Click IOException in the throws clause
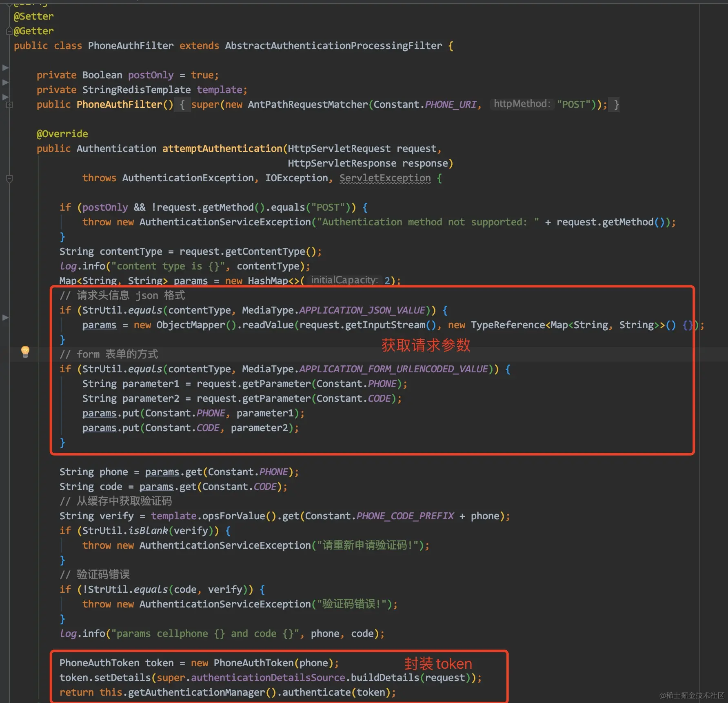This screenshot has width=728, height=703. click(x=296, y=178)
